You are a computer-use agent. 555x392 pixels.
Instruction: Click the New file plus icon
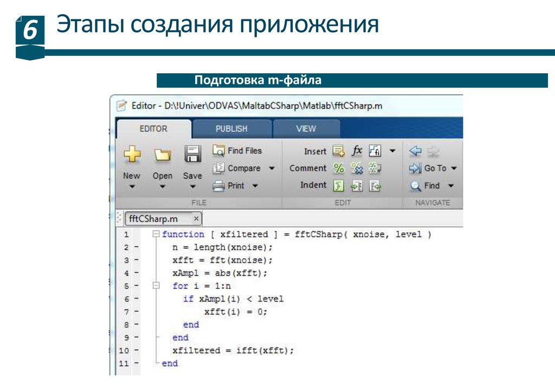132,155
